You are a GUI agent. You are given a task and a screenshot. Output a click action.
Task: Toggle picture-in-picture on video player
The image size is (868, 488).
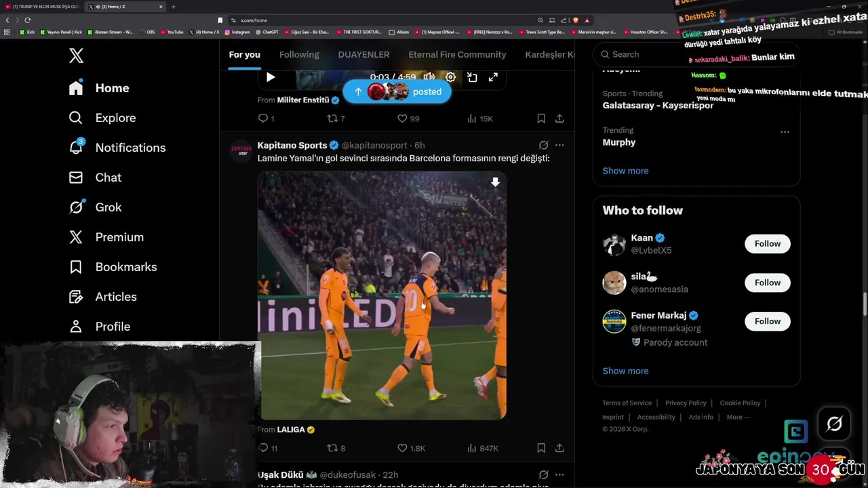pyautogui.click(x=472, y=77)
